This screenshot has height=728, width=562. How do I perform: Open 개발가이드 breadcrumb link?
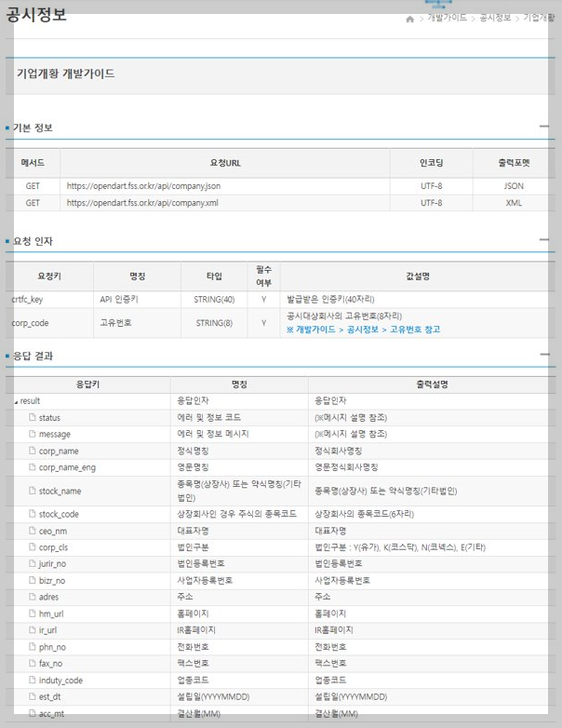447,18
